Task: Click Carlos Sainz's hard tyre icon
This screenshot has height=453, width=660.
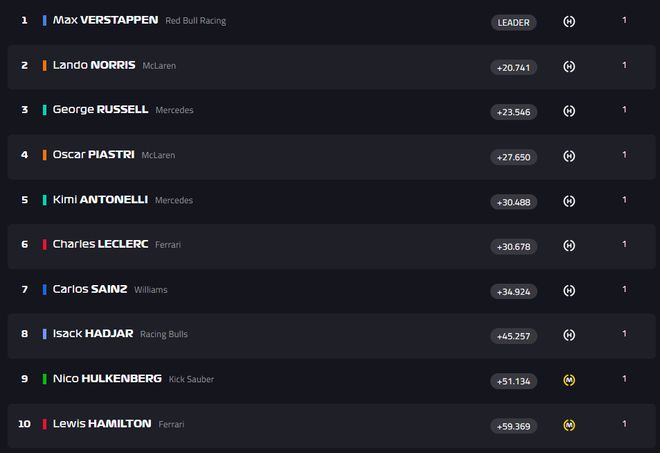Action: tap(569, 291)
